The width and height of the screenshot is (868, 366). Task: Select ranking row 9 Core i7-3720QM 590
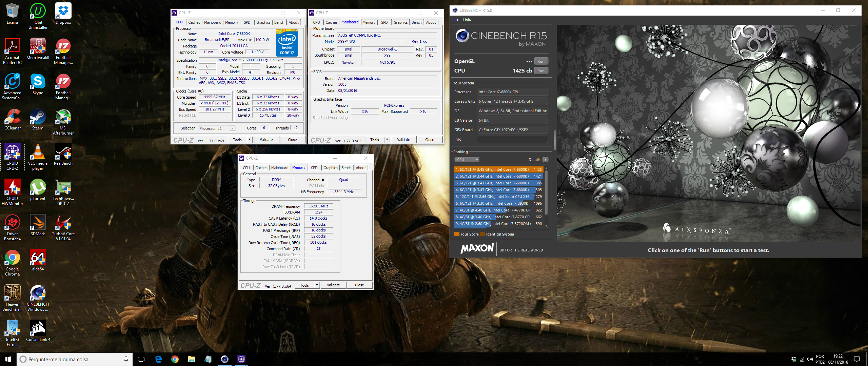pos(499,224)
